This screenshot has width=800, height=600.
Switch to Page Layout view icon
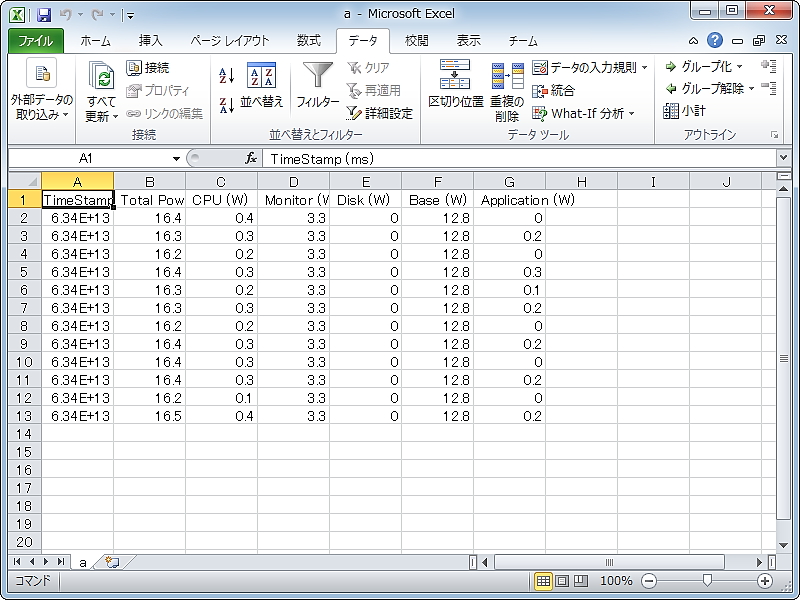[x=562, y=581]
